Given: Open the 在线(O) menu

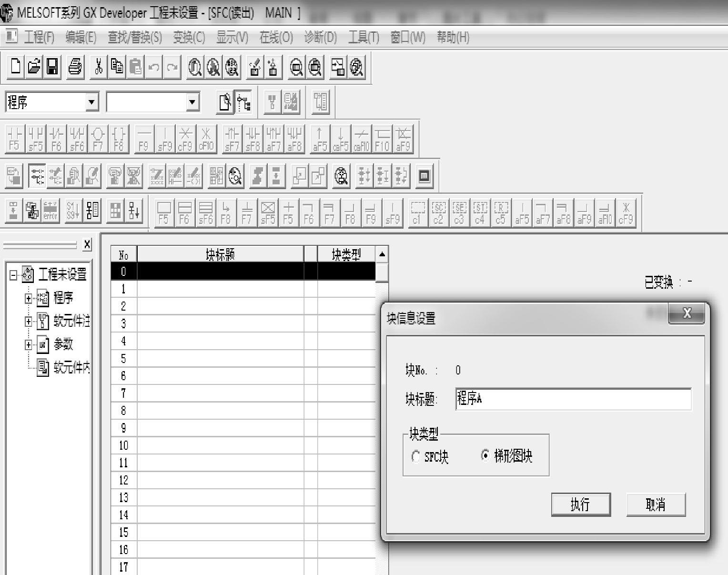Looking at the screenshot, I should point(276,37).
